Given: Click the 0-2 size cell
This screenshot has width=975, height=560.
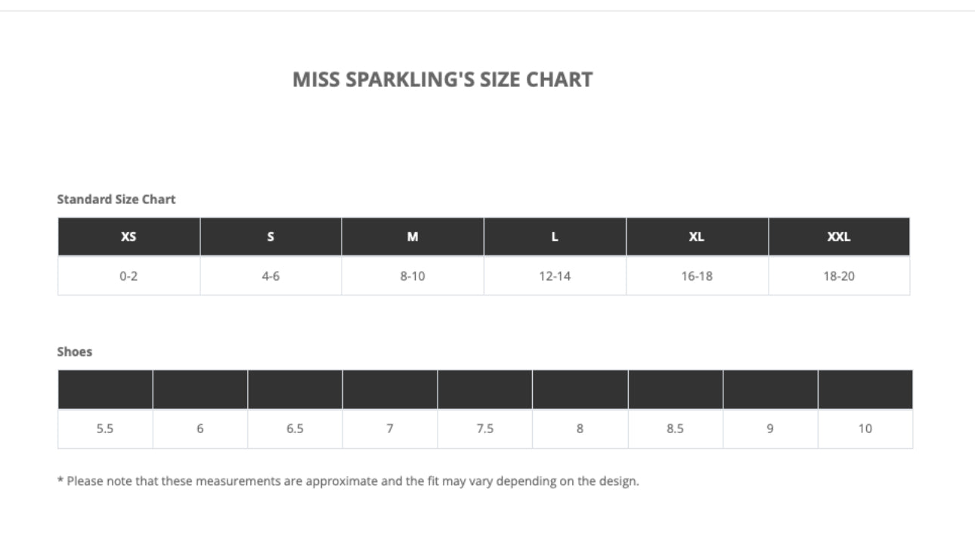Looking at the screenshot, I should click(x=128, y=276).
